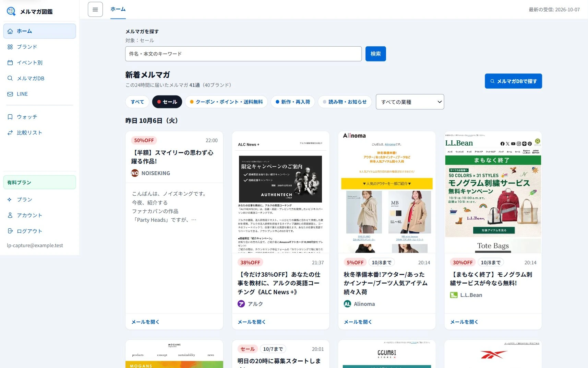Open mail link on NOISEKING card
Screen dimensions: 588x368
(x=145, y=322)
